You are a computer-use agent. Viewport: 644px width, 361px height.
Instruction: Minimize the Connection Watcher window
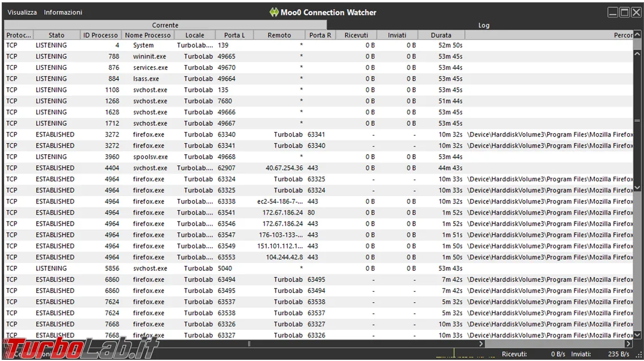[x=613, y=12]
